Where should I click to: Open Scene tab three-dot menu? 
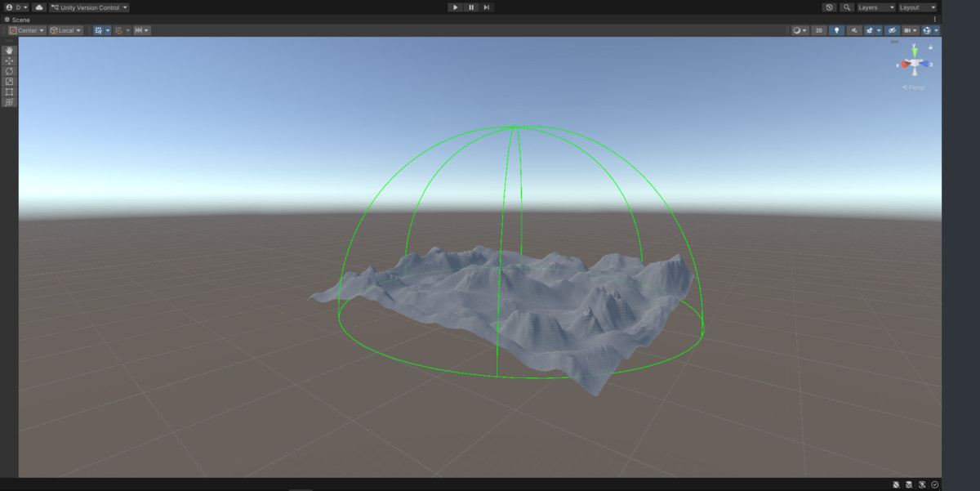click(935, 20)
